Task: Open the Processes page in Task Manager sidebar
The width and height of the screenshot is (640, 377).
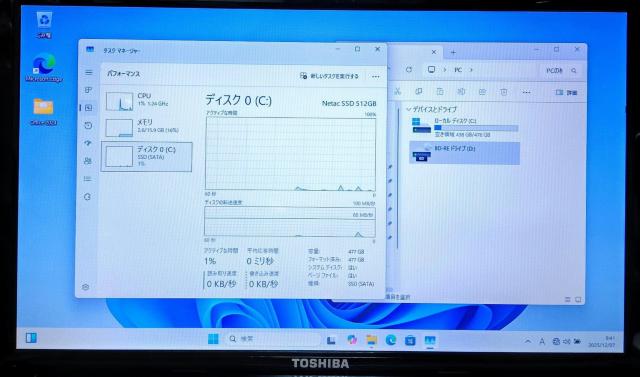Action: [x=88, y=90]
